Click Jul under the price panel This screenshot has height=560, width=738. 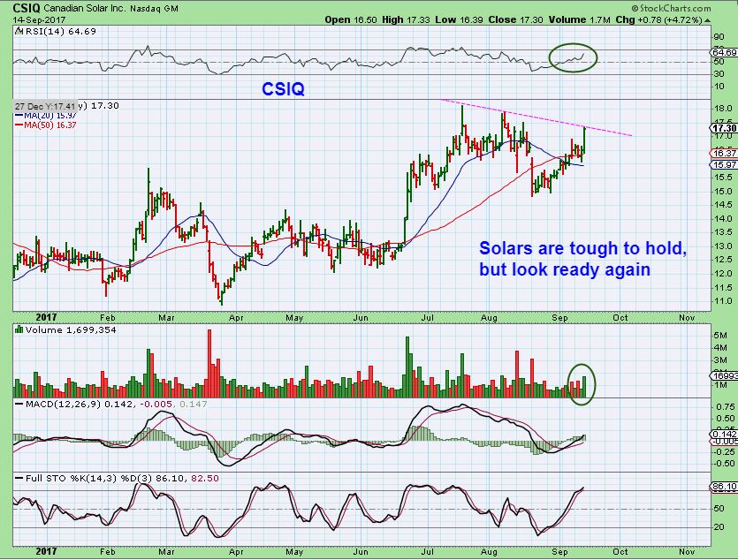428,318
